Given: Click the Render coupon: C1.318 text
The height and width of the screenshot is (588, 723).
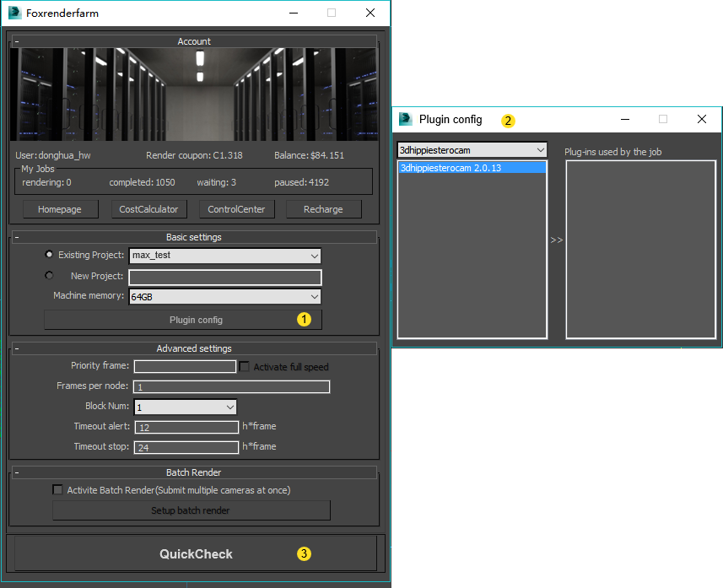Looking at the screenshot, I should pos(194,155).
